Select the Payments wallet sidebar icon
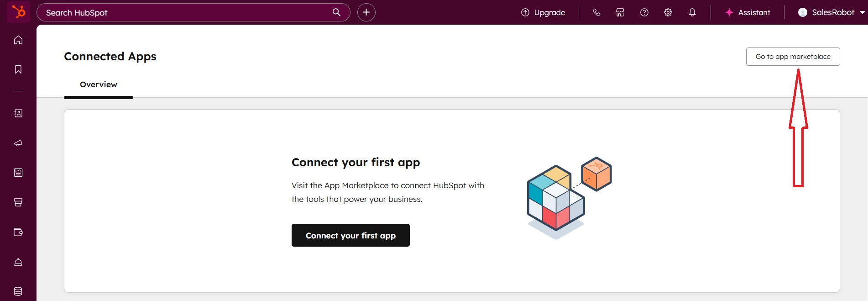 [x=18, y=232]
